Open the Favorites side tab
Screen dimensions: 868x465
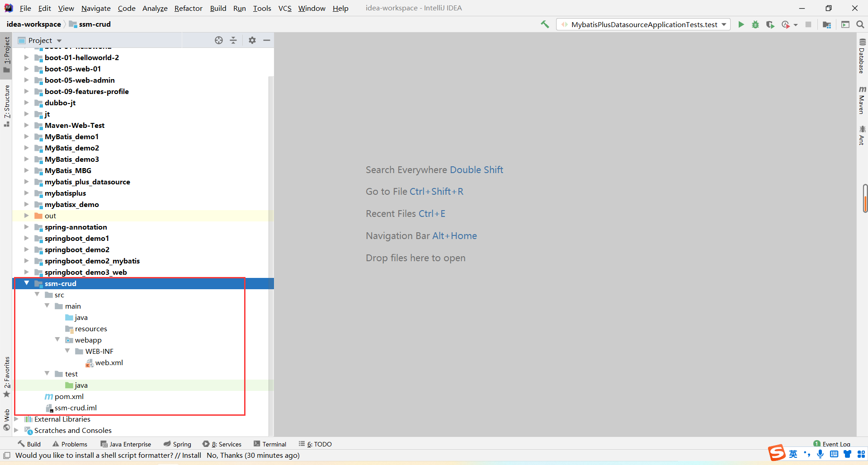click(x=7, y=377)
